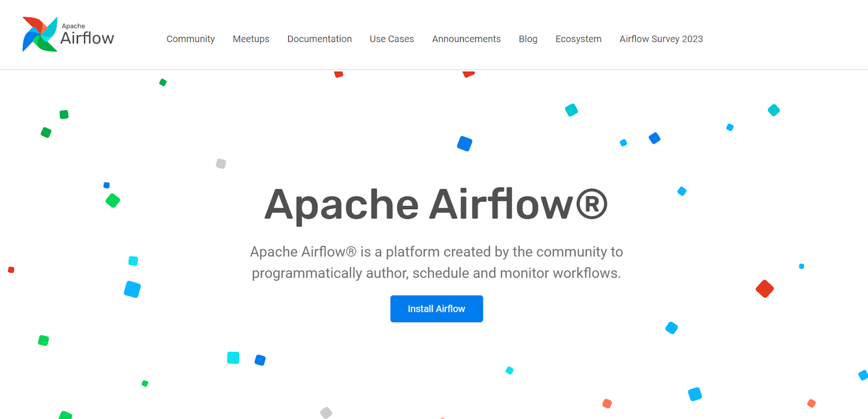Open Documentation from the navigation bar
Screen dimensions: 868x419
pos(320,39)
